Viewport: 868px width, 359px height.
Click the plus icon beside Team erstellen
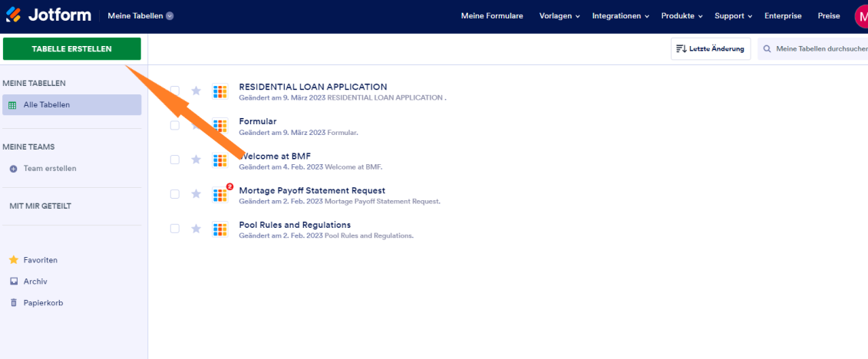pyautogui.click(x=13, y=169)
